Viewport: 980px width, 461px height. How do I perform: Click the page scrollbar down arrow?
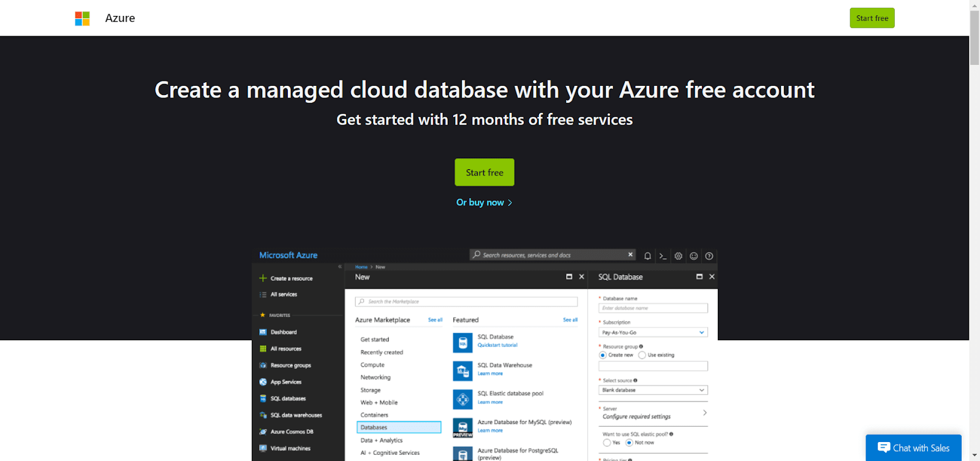point(974,455)
